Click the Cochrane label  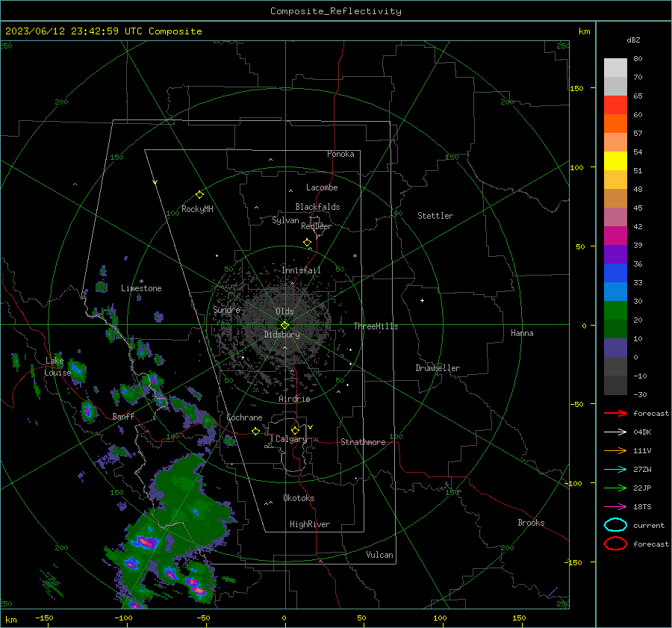pyautogui.click(x=244, y=417)
